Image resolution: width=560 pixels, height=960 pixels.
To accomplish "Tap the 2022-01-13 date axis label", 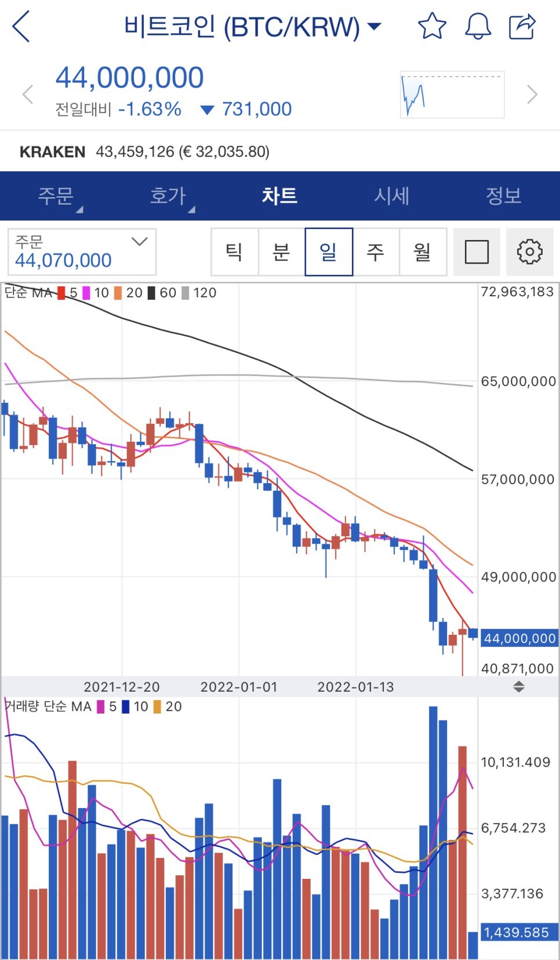I will point(355,687).
